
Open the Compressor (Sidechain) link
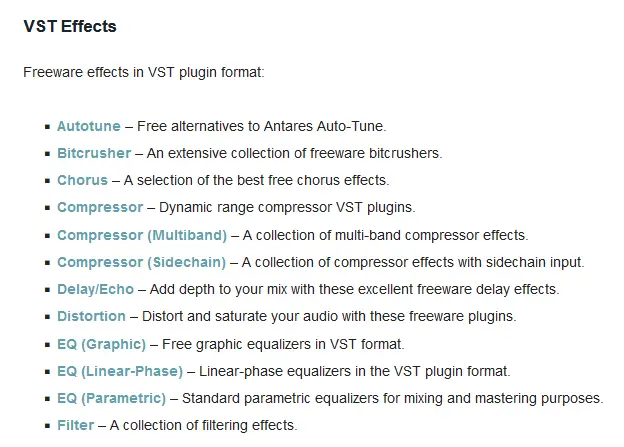[142, 262]
